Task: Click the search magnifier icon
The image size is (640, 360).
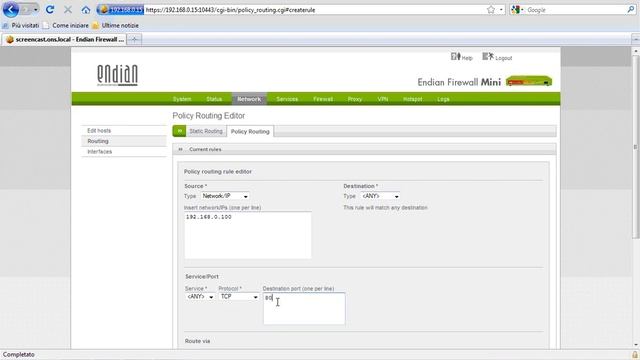Action: point(631,9)
